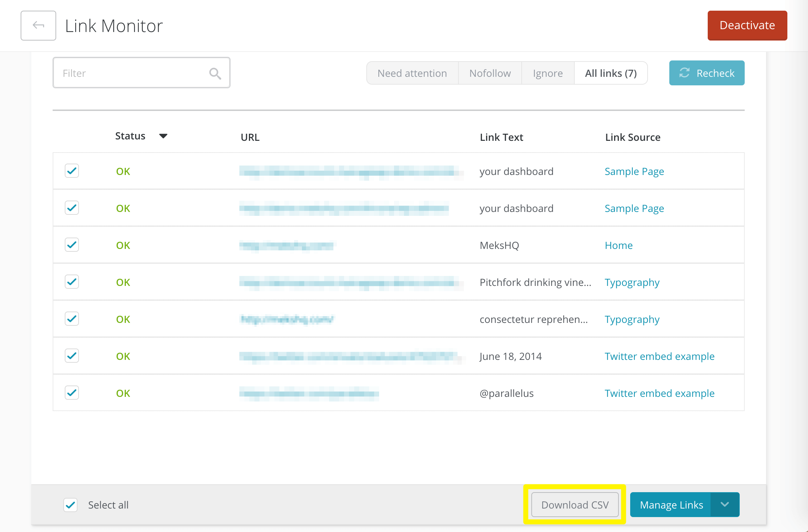Viewport: 808px width, 532px height.
Task: Toggle checkbox for the @parallelus row
Action: [x=72, y=393]
